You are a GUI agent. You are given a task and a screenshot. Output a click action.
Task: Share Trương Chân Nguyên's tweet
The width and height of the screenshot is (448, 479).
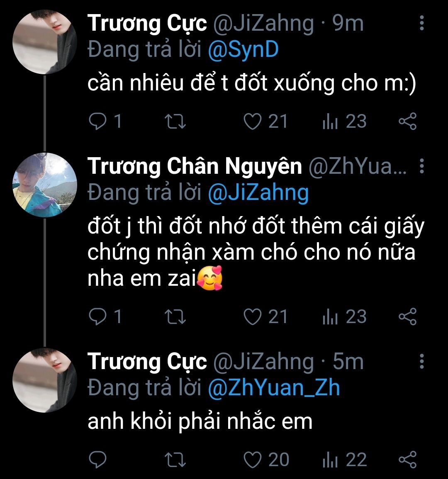click(407, 317)
